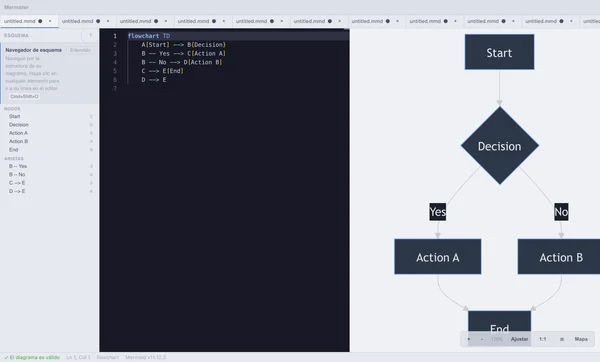
Task: Select the D --> E edge in the outline
Action: 49,191
